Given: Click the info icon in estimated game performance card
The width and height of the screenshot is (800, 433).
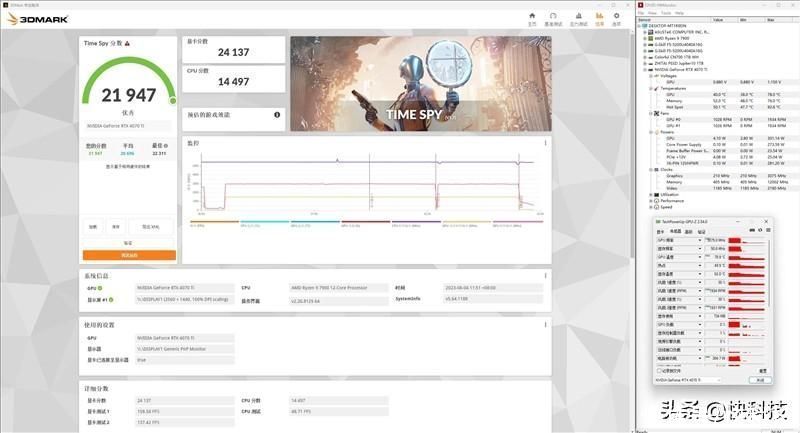Looking at the screenshot, I should [277, 115].
